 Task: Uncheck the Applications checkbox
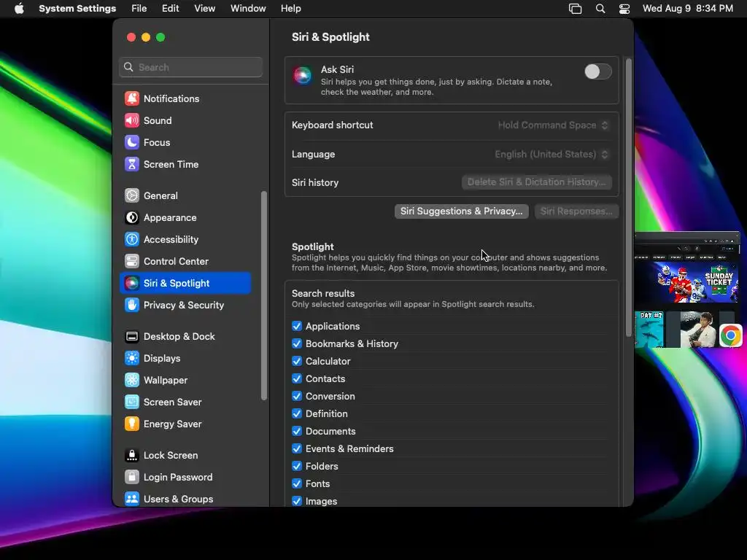coord(297,326)
